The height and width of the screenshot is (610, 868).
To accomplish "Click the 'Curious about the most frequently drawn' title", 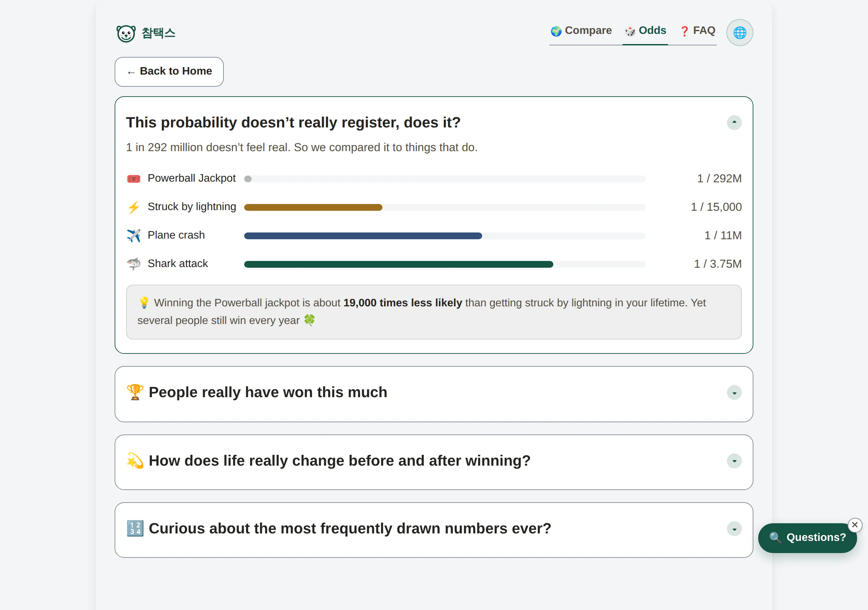I will (x=350, y=528).
